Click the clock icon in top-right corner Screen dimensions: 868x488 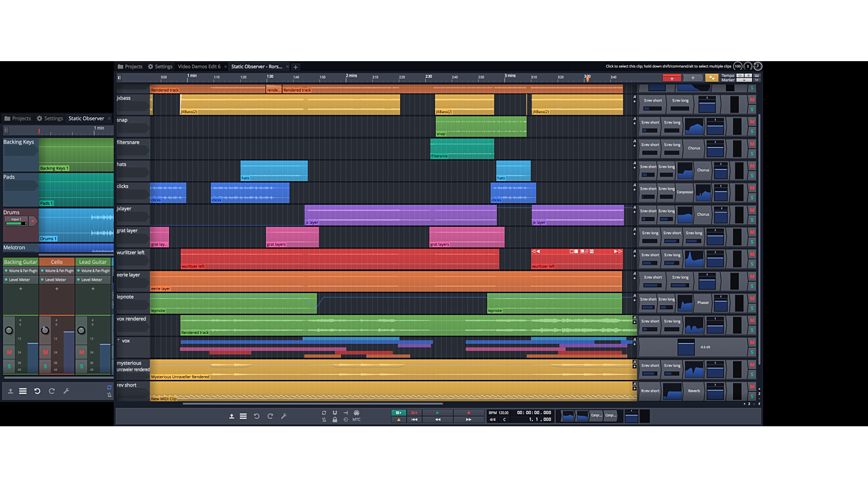click(758, 66)
